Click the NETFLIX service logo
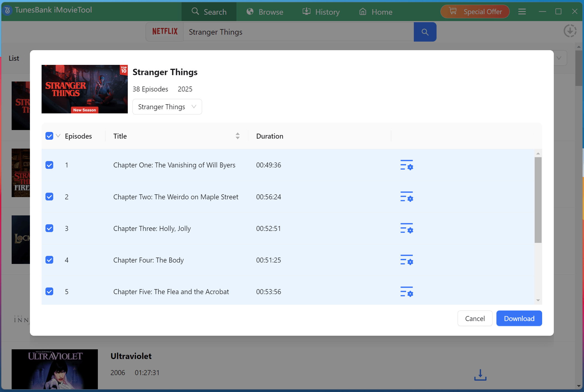The image size is (584, 392). tap(165, 32)
